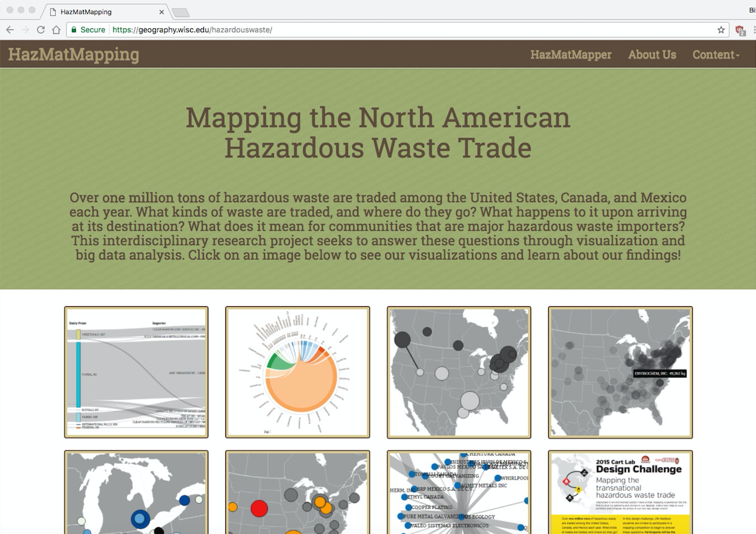Viewport: 756px width, 534px height.
Task: Open the blue node network thumbnail
Action: [x=459, y=493]
